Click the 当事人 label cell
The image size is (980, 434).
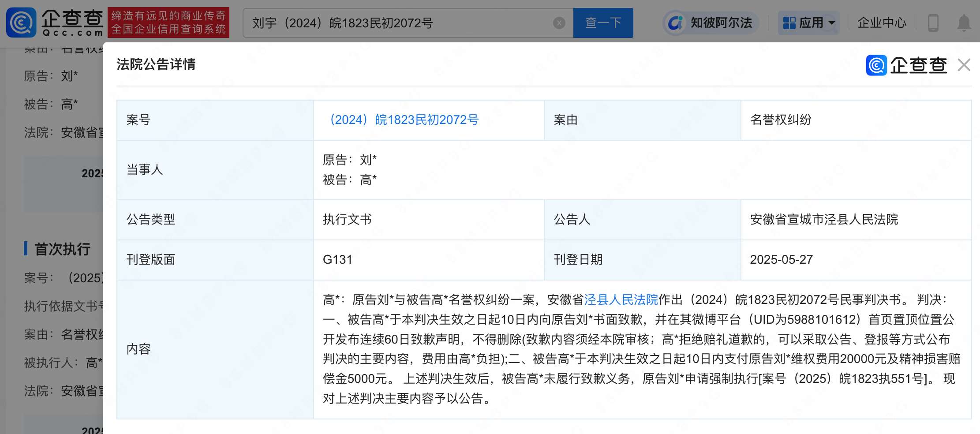215,170
